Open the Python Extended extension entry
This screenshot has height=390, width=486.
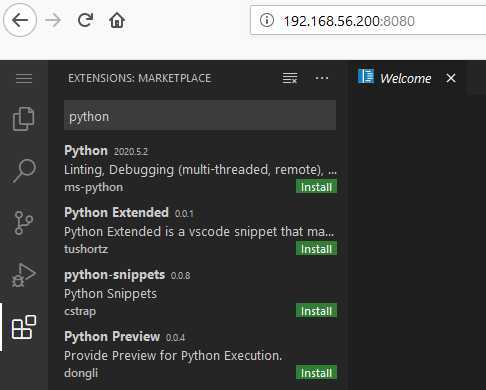[x=200, y=230]
